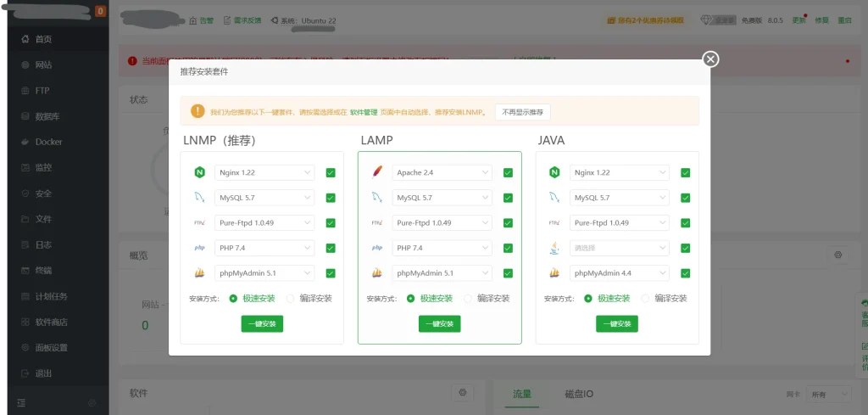Open 面板设置 in the sidebar
This screenshot has height=415, width=868.
click(x=58, y=347)
